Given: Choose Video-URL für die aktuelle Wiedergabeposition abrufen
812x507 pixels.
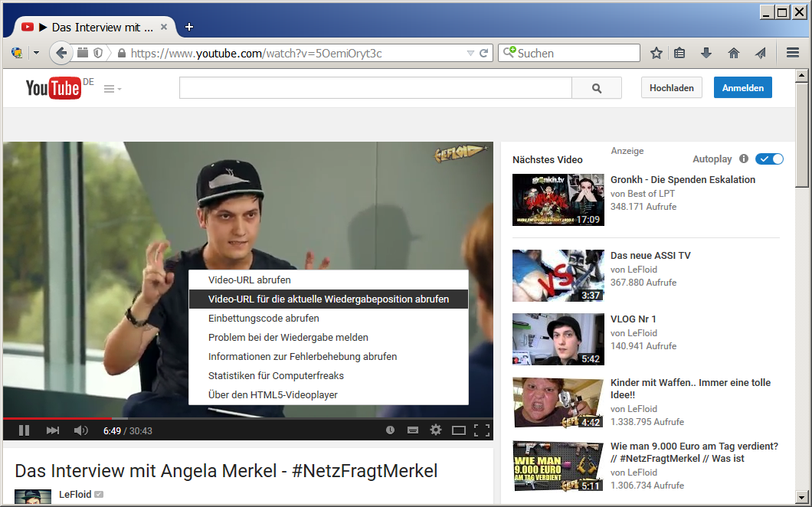Looking at the screenshot, I should pyautogui.click(x=329, y=299).
